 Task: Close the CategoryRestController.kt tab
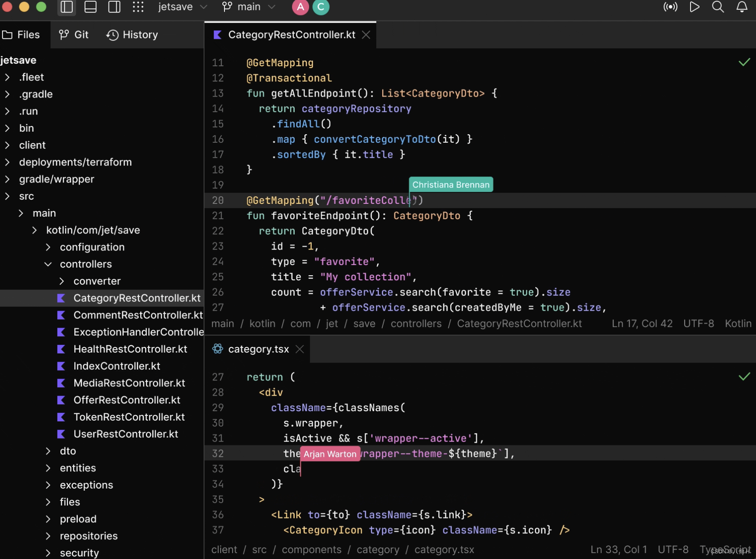366,35
